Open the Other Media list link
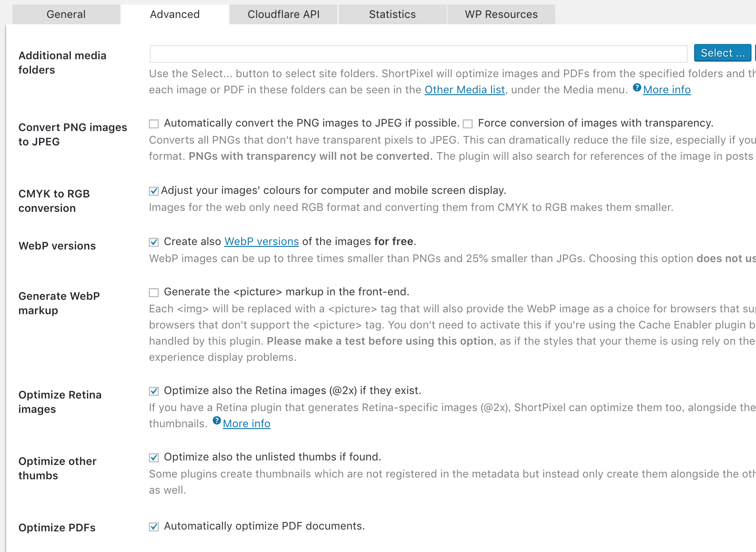This screenshot has height=552, width=756. [x=465, y=90]
